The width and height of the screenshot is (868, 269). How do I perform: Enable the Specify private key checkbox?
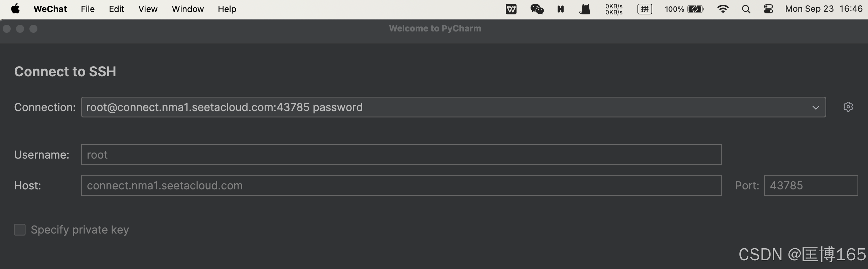tap(19, 230)
